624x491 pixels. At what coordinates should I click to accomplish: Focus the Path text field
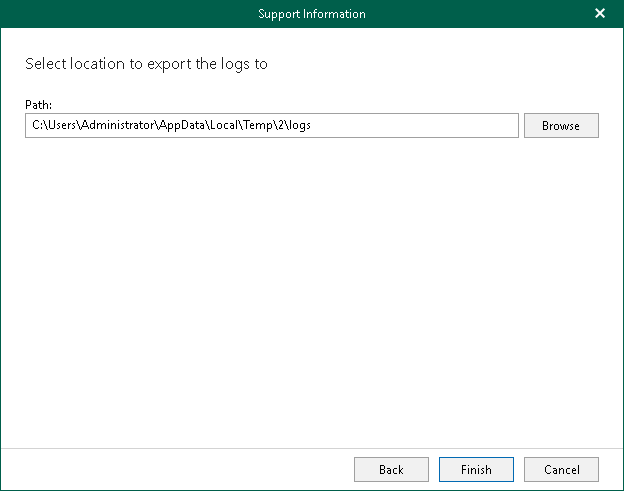272,125
